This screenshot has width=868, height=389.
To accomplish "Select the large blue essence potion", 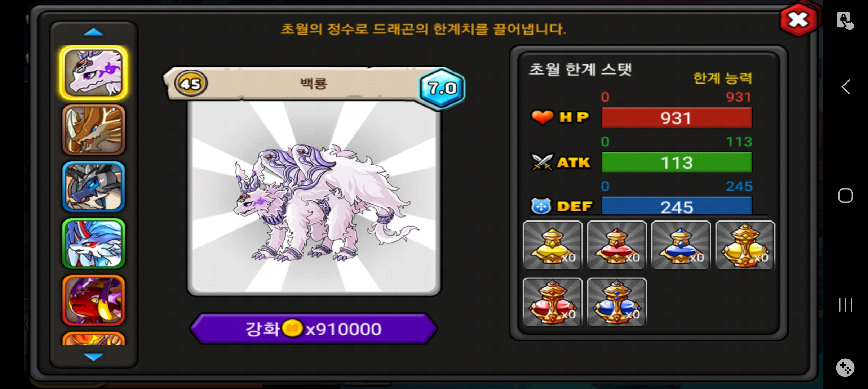I will pos(617,302).
